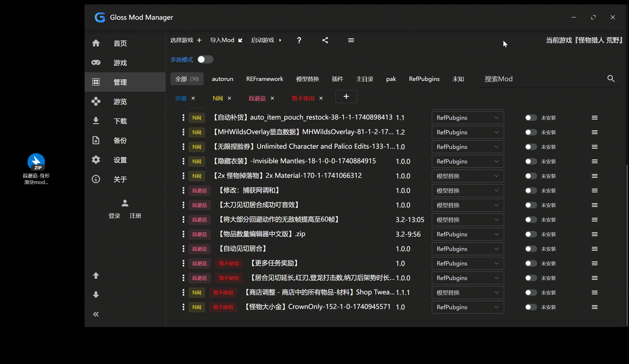Viewport: 629px width, 364px height.
Task: Open type dropdown for 居合见切延长 row
Action: tap(468, 278)
